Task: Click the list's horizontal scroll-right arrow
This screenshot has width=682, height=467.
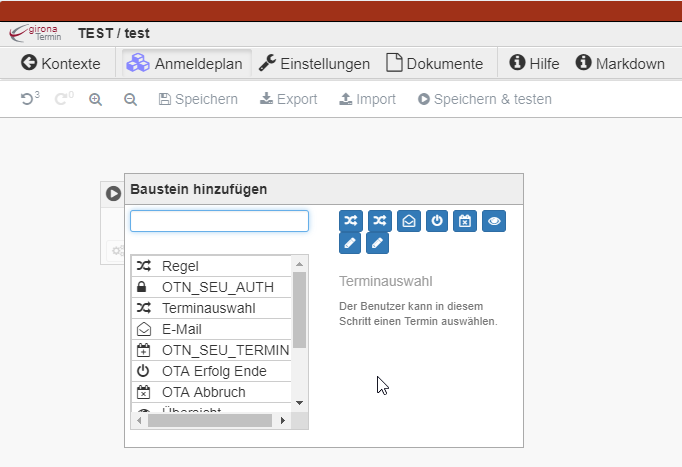Action: [283, 420]
